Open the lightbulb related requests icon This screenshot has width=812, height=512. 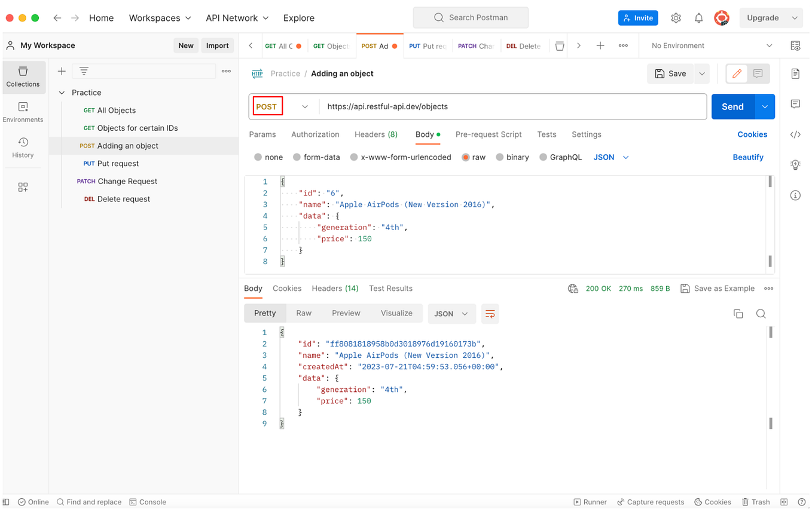pyautogui.click(x=795, y=165)
